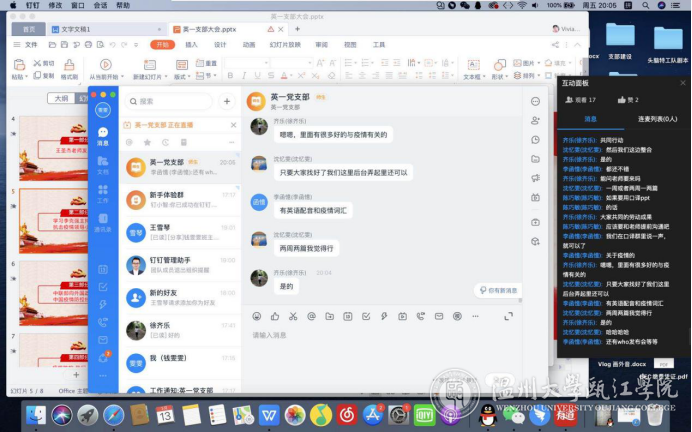Click the scissors screenshot icon in message toolbar
The image size is (692, 432).
pos(293,316)
